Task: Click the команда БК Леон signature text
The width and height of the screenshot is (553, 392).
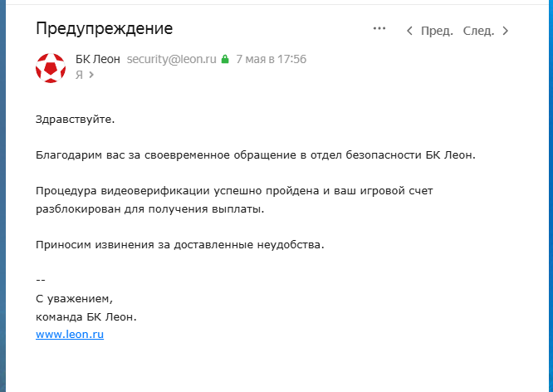Action: point(86,316)
